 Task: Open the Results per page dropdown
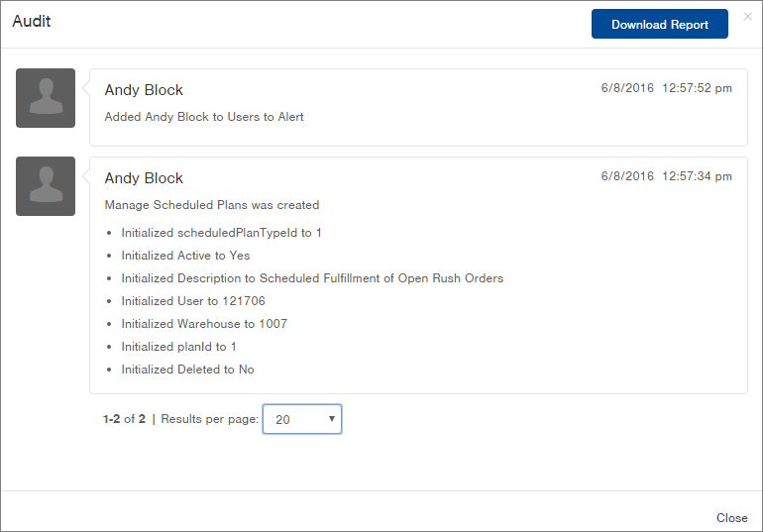tap(302, 419)
